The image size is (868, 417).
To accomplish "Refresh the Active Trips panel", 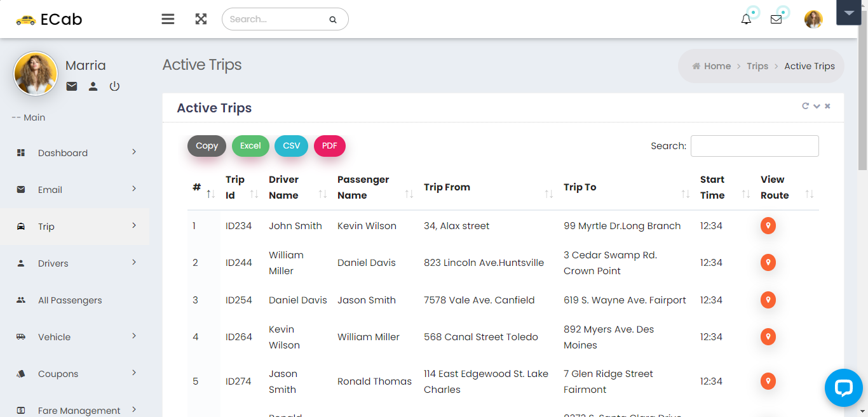I will [x=805, y=106].
